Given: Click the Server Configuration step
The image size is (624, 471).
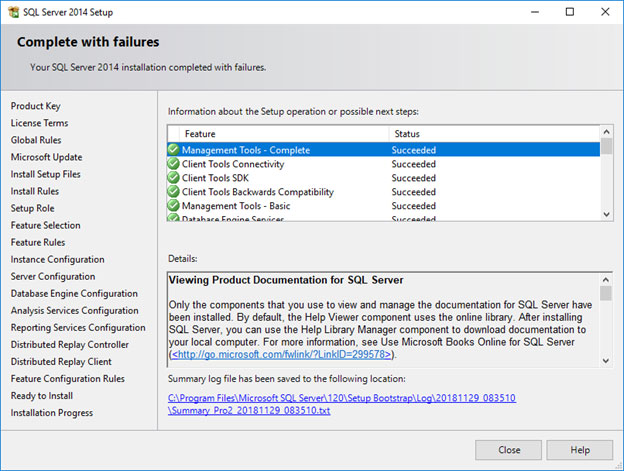Looking at the screenshot, I should click(x=53, y=276).
